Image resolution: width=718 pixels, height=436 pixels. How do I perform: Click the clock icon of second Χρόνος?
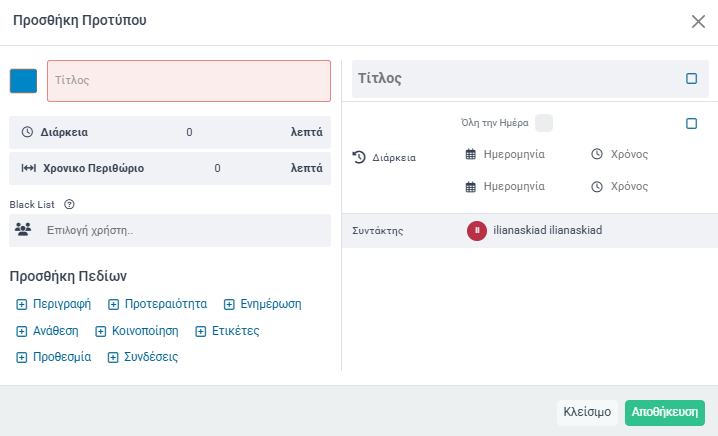[x=597, y=186]
